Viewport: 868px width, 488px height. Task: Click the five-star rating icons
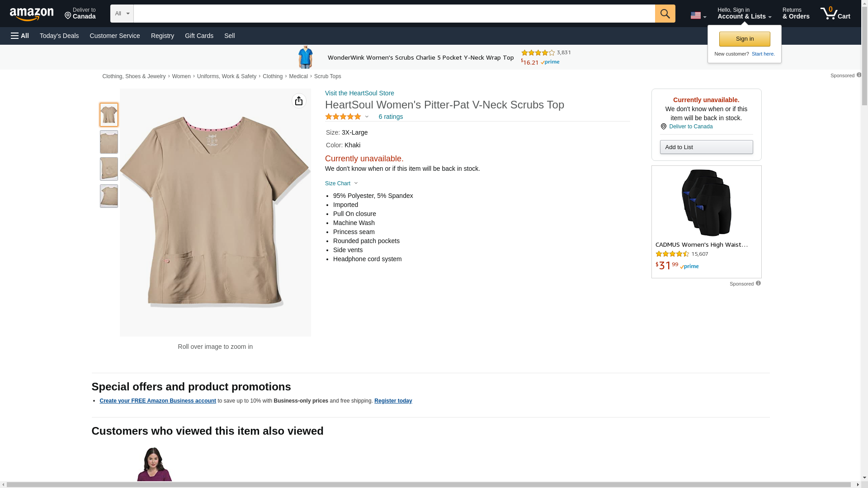click(x=343, y=117)
